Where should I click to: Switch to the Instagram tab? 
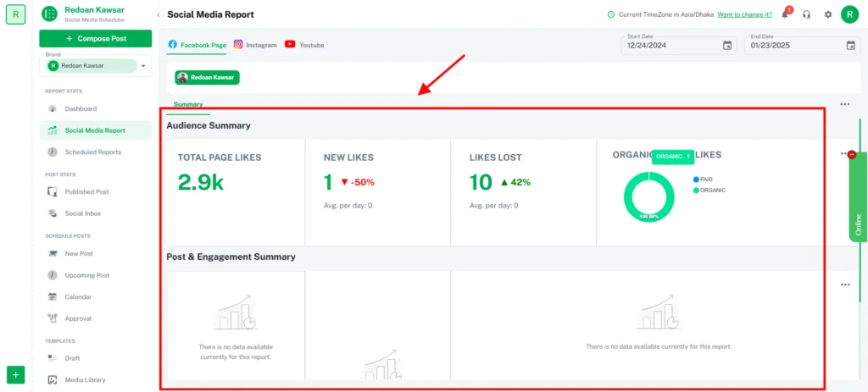pos(255,45)
